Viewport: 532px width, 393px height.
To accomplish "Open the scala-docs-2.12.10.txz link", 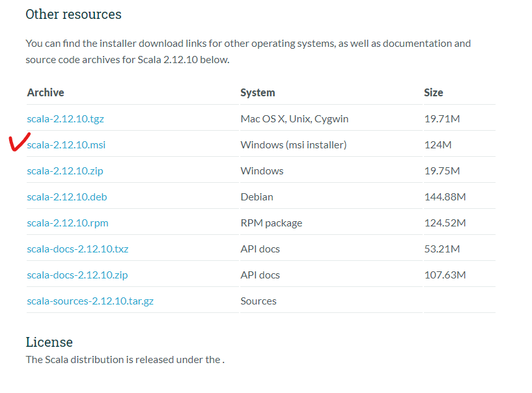I will [x=77, y=249].
